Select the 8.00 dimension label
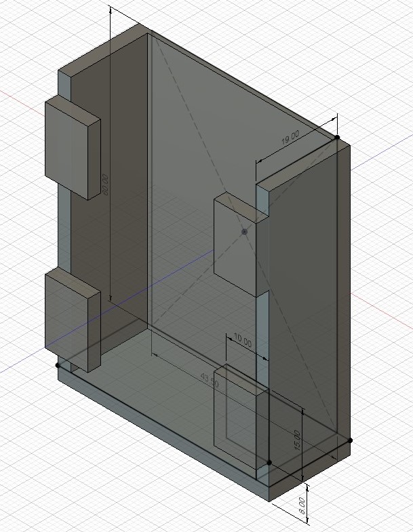This screenshot has height=532, width=413. click(302, 505)
